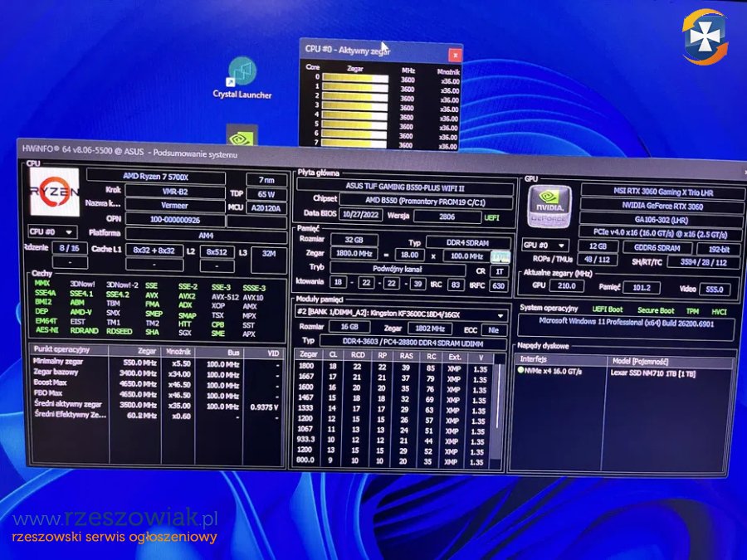
Task: Click the Interfejs column header in drives list
Action: pos(534,359)
